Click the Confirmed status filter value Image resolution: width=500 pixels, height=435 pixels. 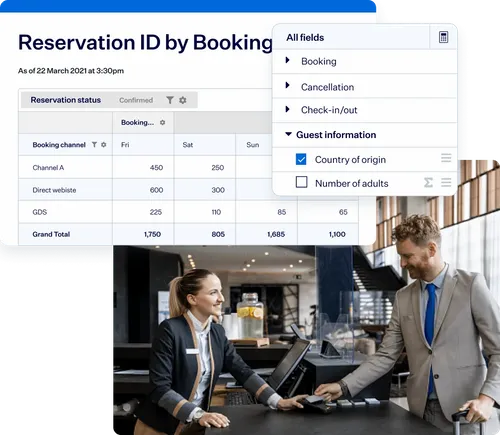136,100
